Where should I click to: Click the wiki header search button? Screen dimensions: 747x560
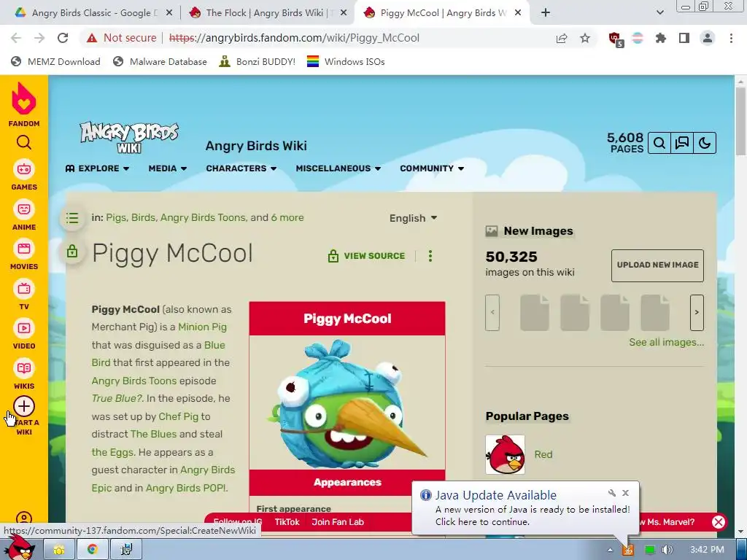click(659, 143)
